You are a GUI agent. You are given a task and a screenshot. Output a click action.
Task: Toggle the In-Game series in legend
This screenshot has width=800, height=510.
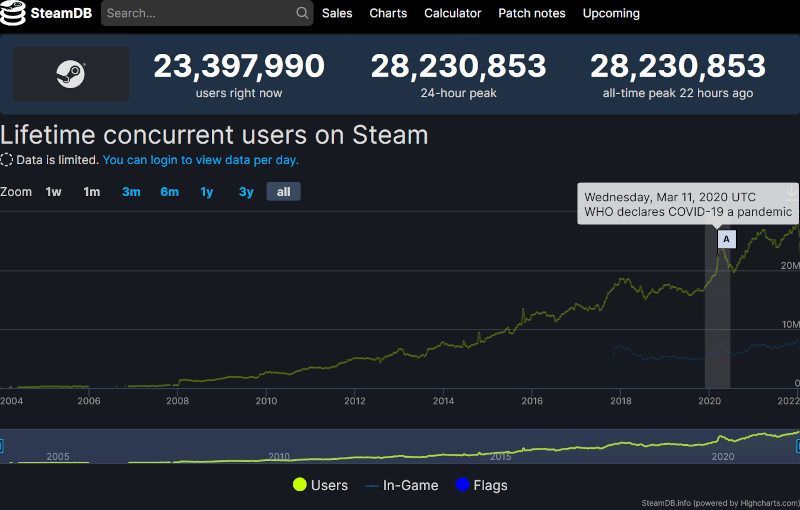(402, 485)
